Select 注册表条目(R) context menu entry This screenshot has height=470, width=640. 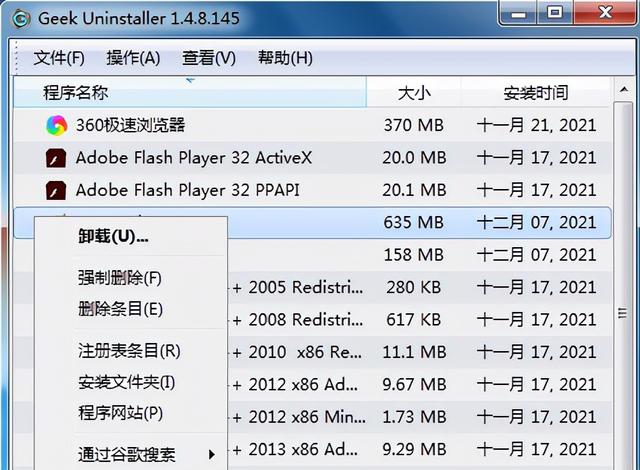129,350
